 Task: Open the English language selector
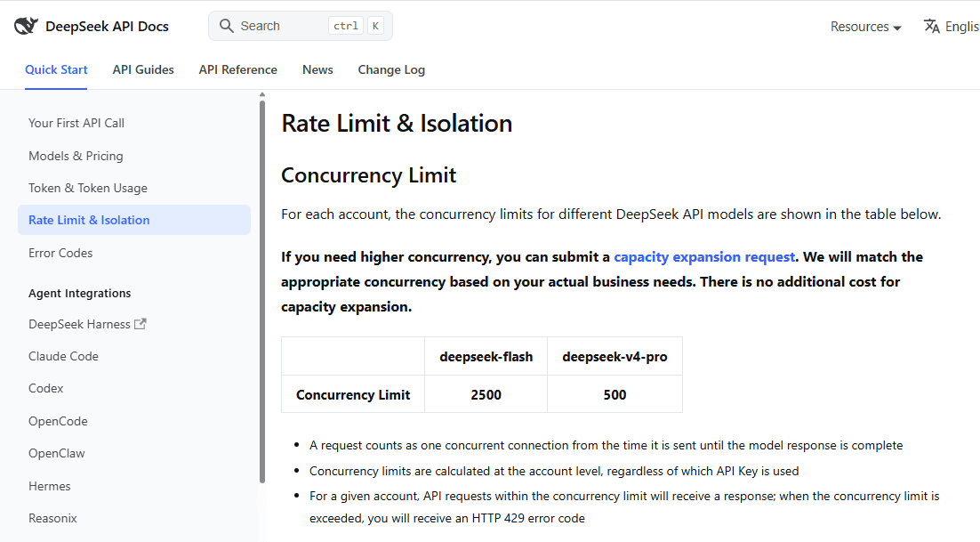[952, 27]
